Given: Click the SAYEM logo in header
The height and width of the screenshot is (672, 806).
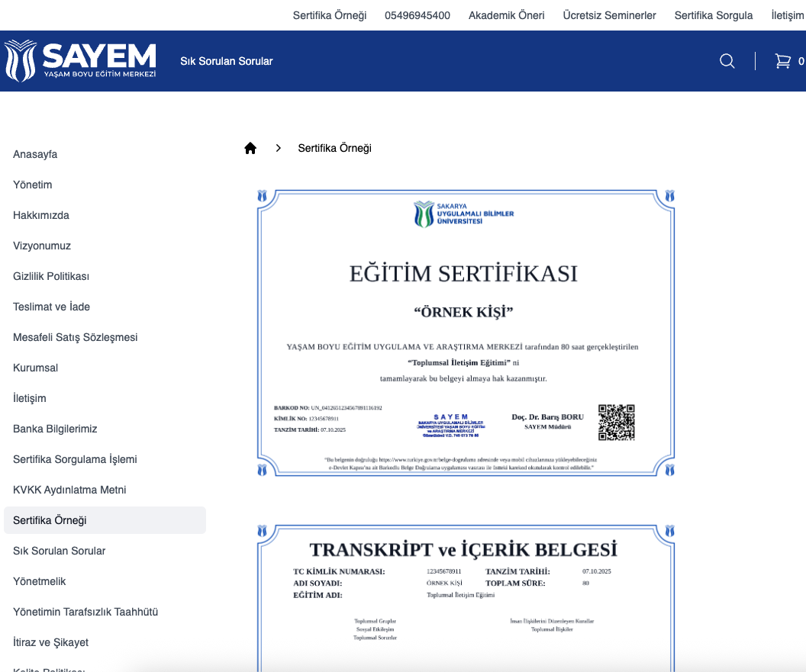Looking at the screenshot, I should click(x=80, y=61).
